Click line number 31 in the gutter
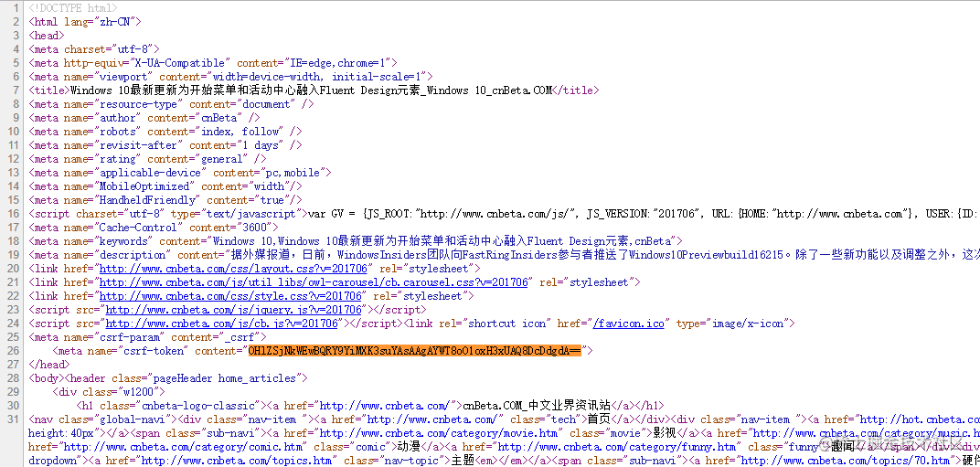Image resolution: width=980 pixels, height=467 pixels. tap(13, 420)
